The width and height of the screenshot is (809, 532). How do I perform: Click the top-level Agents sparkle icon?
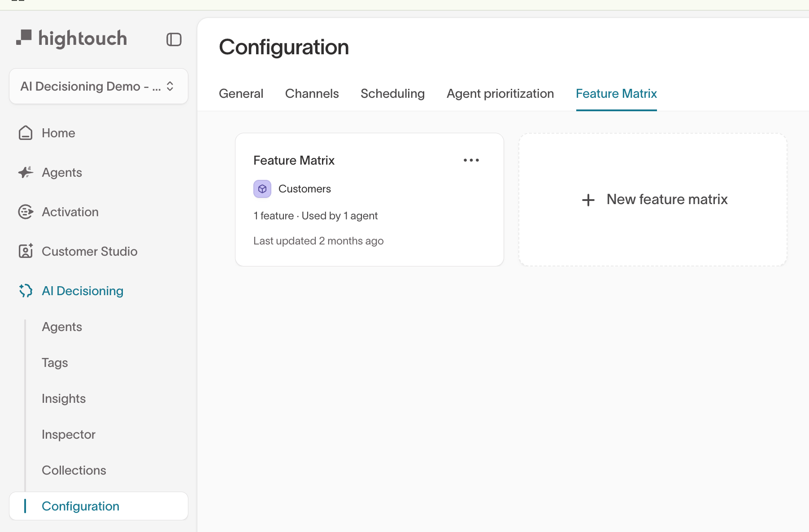click(x=26, y=172)
